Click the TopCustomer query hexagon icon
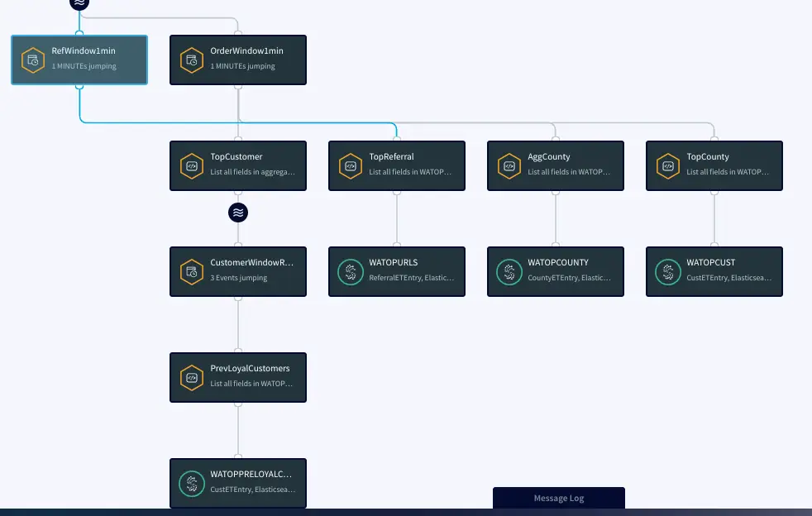The height and width of the screenshot is (516, 812). click(192, 165)
